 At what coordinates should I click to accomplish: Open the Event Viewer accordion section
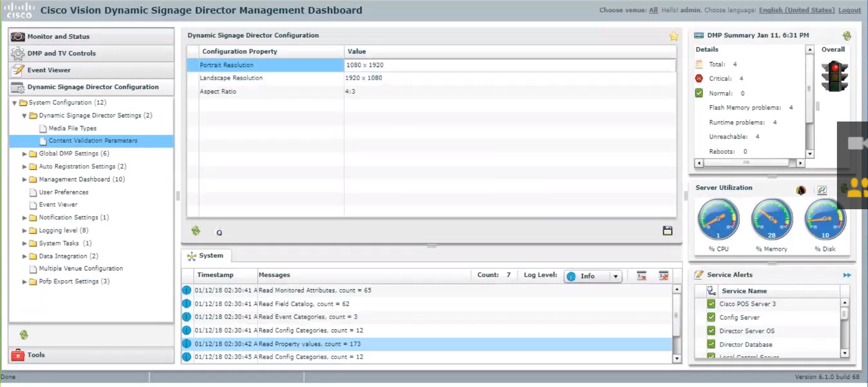91,70
